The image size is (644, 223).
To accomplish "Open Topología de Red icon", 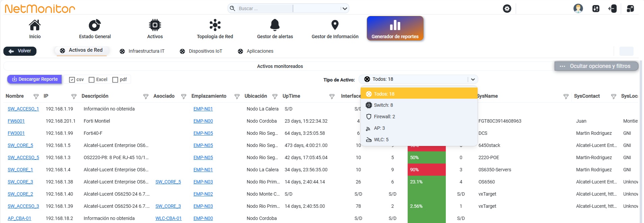I will [x=215, y=25].
